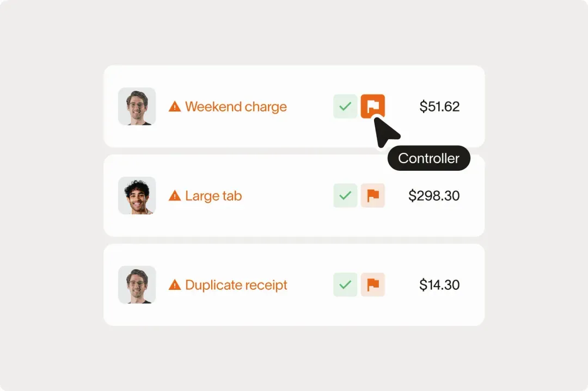Open the Weekend charge label
588x391 pixels.
tap(236, 107)
